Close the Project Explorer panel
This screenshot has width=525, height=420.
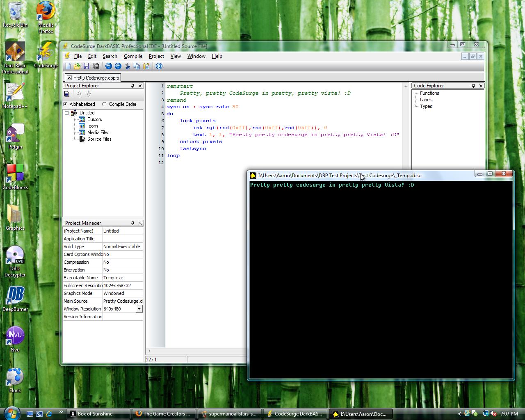(140, 86)
